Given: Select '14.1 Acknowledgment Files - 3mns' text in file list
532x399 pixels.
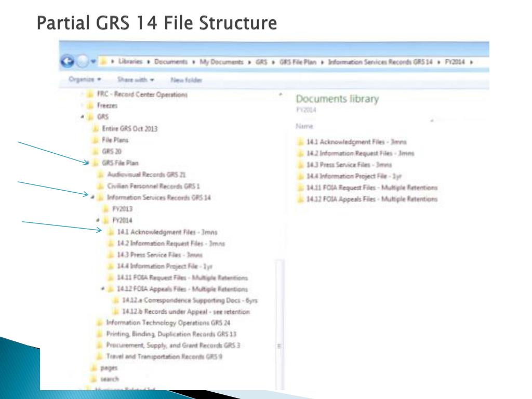Looking at the screenshot, I should point(356,142).
